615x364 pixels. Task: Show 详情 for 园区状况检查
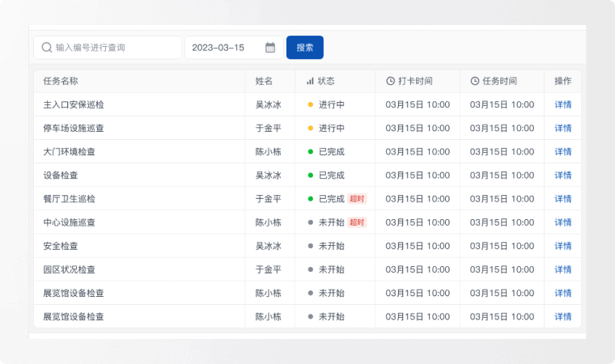pyautogui.click(x=562, y=269)
